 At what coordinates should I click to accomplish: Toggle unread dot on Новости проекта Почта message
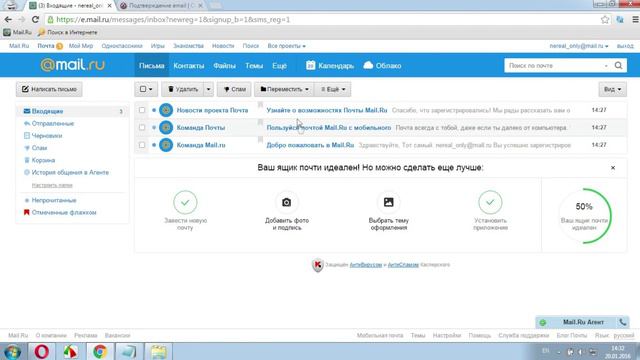(x=154, y=110)
